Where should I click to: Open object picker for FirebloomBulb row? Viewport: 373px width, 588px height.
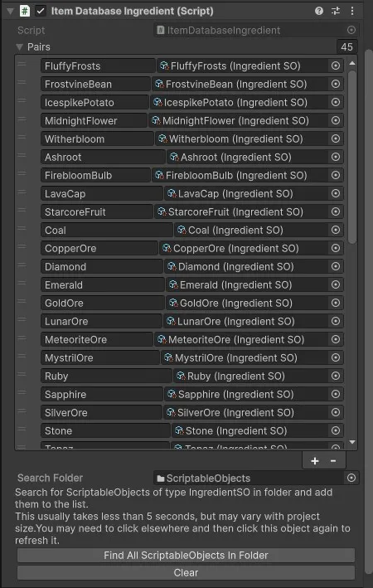(x=336, y=175)
